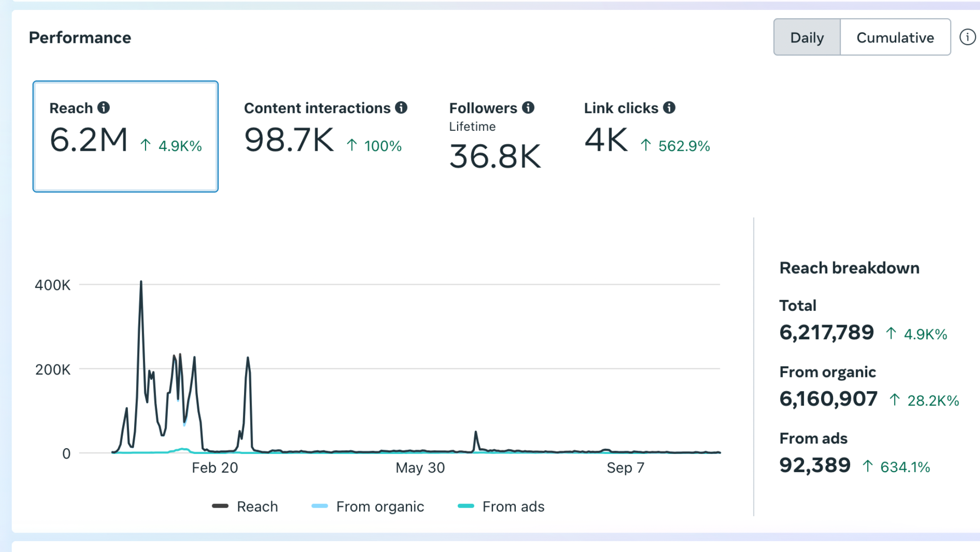Click the Reach info icon

[104, 108]
